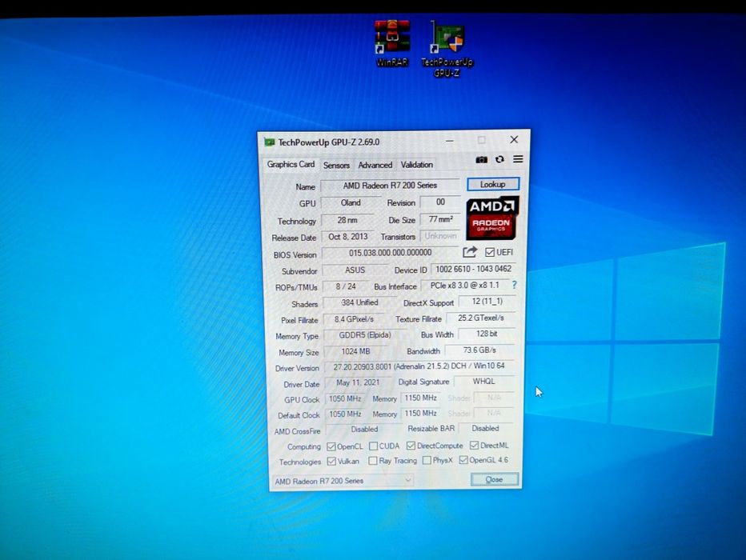This screenshot has height=560, width=746.
Task: Click the Transistors value Unknown
Action: click(x=440, y=236)
